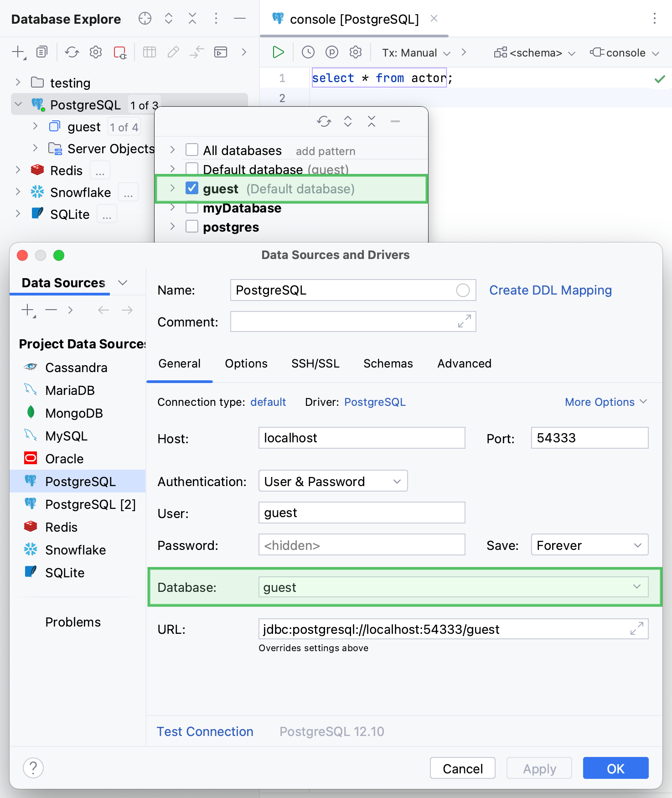Check the All databases checkbox

click(x=192, y=150)
